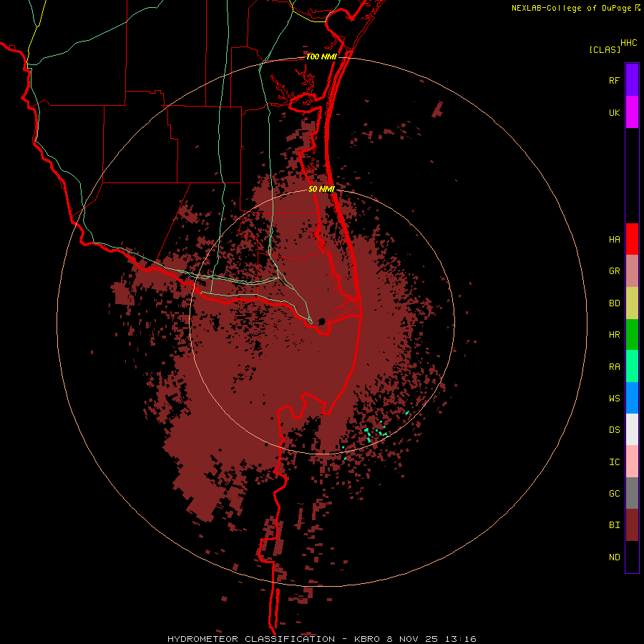Click the UK magenta color swatch
The width and height of the screenshot is (644, 644).
coord(632,112)
